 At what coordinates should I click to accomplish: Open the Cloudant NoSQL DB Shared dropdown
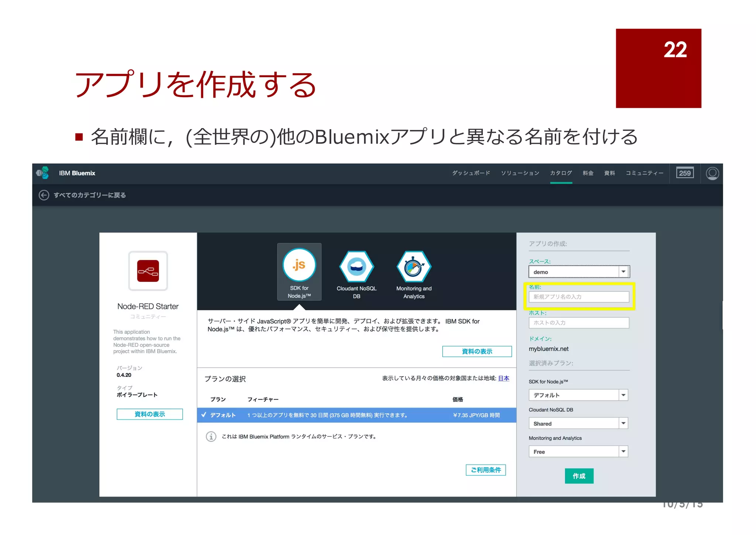pos(578,423)
